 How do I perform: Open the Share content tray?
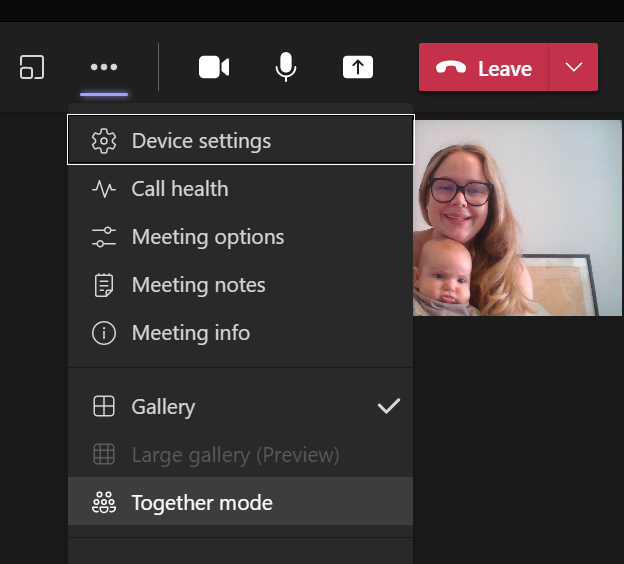click(x=358, y=67)
